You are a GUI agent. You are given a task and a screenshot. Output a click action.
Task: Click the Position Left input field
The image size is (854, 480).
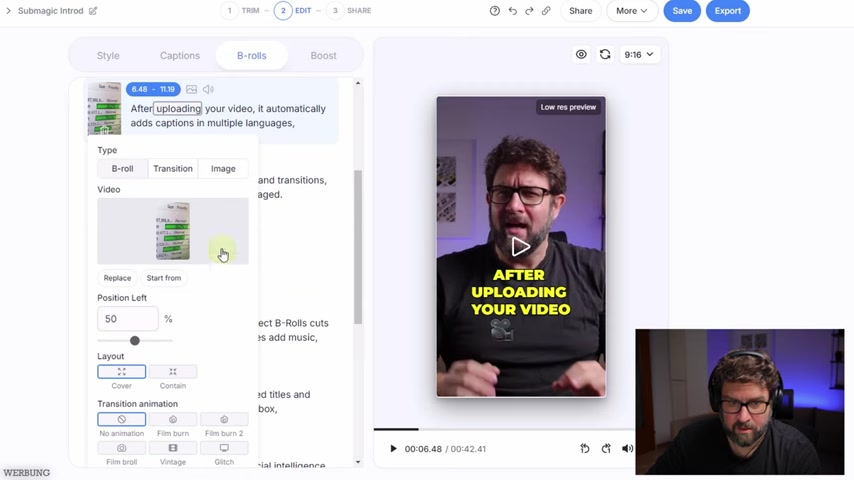click(128, 319)
